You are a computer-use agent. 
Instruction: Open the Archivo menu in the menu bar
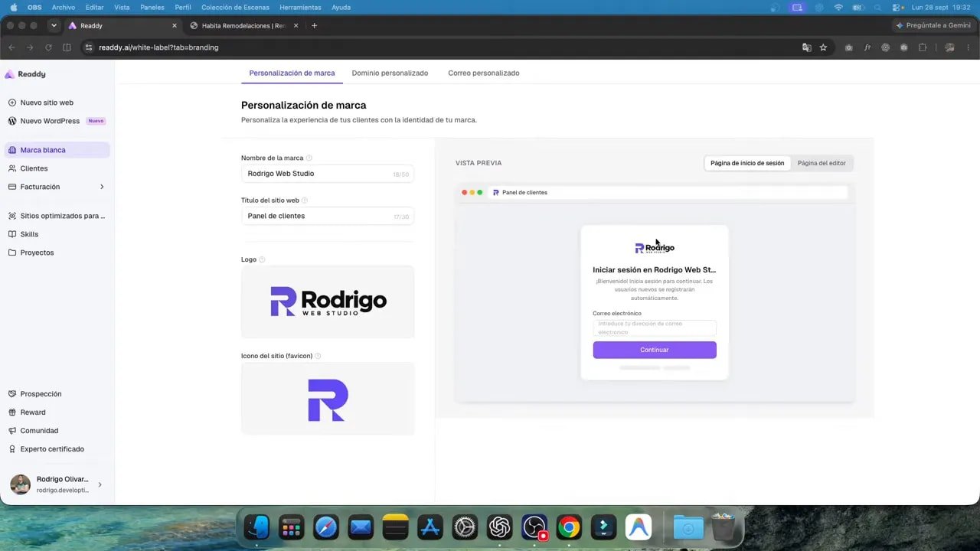pos(64,8)
